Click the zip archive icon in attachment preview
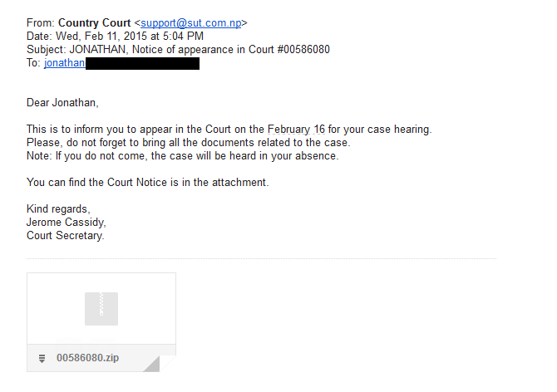The height and width of the screenshot is (392, 557). tap(101, 308)
